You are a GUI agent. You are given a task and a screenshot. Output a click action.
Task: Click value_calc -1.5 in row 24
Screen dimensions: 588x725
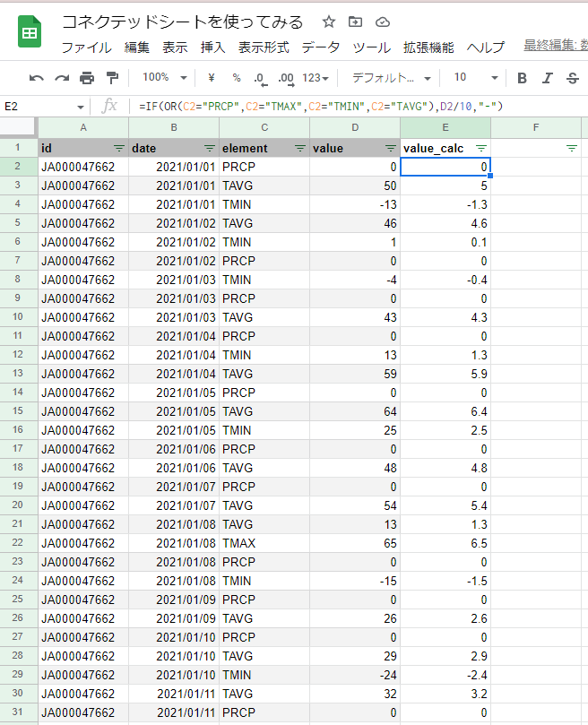[445, 581]
